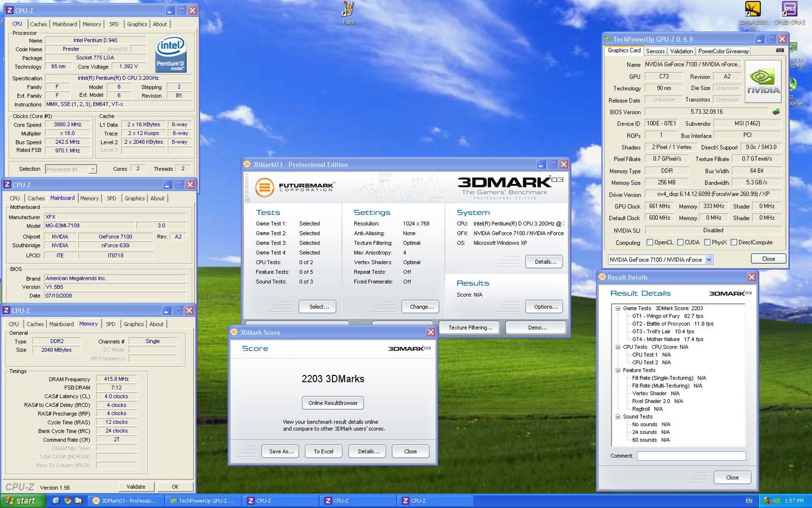Click the Driver Version field in GPU-Z

pos(713,194)
